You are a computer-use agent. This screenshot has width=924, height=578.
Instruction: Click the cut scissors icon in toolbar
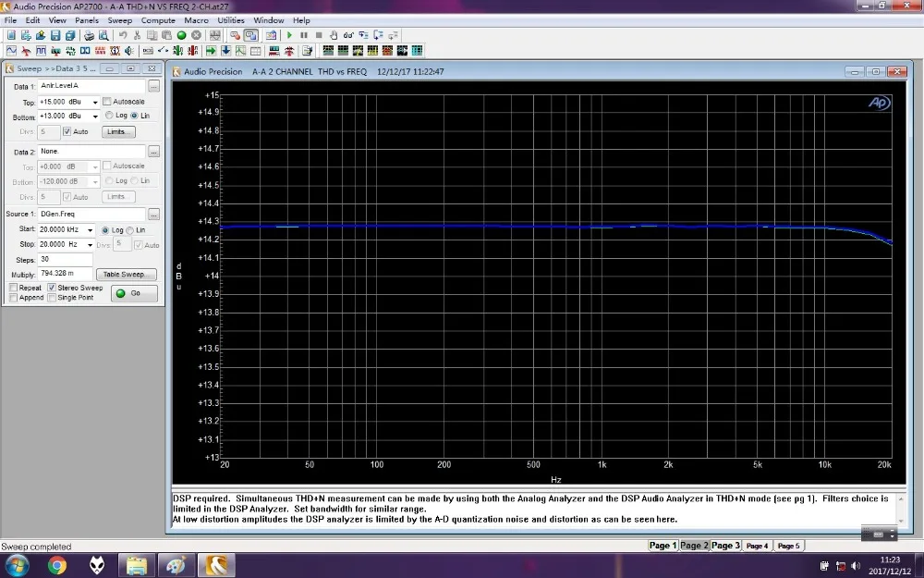pos(137,35)
